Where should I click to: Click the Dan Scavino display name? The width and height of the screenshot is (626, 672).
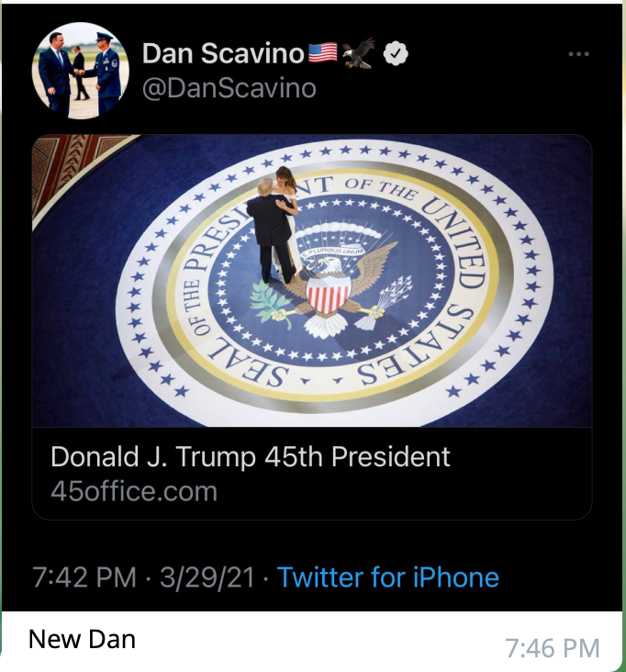click(x=223, y=55)
